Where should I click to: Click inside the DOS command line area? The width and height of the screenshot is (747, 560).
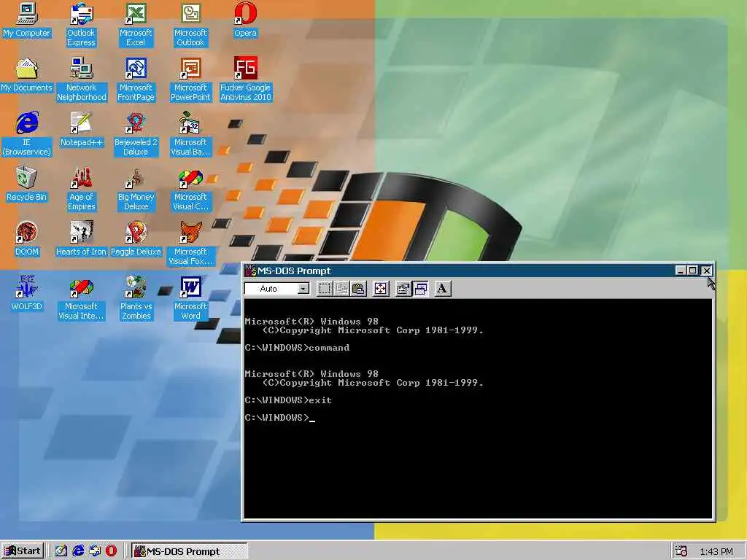(x=478, y=408)
